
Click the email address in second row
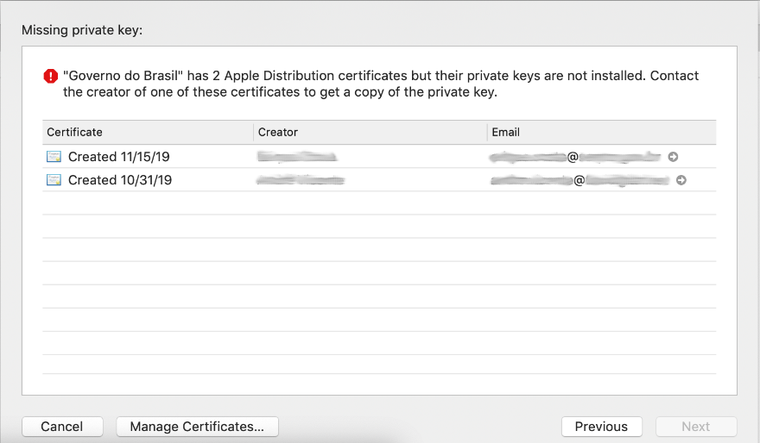click(579, 180)
